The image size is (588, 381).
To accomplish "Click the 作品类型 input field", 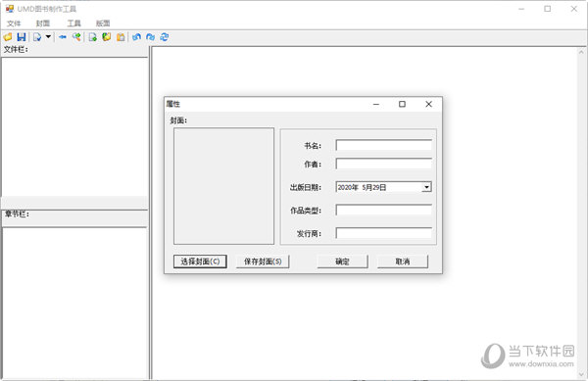I will (x=383, y=210).
